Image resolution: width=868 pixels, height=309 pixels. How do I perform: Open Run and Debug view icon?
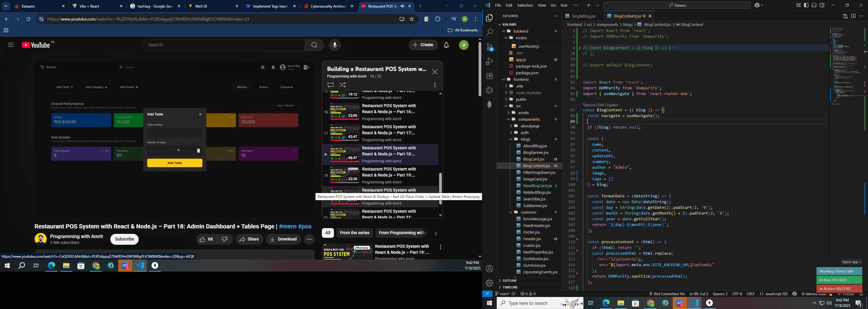coord(489,61)
